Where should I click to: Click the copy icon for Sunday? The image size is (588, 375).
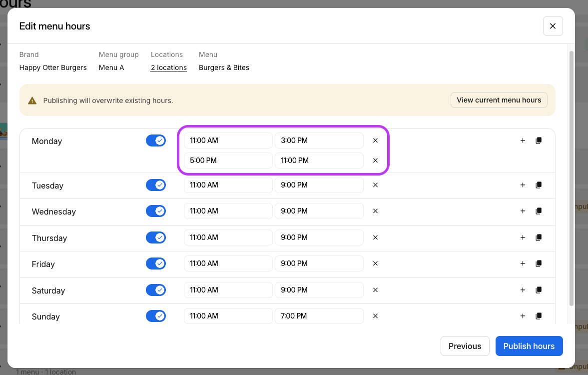tap(539, 316)
